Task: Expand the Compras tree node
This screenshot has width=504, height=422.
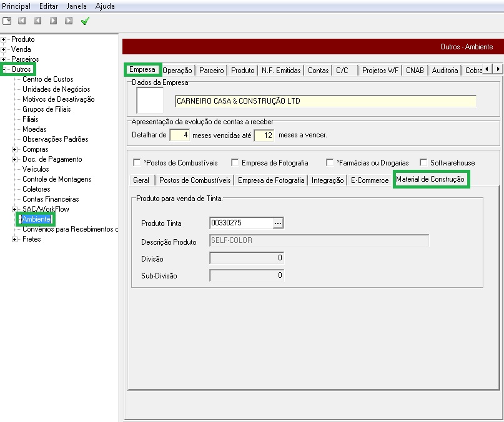Action: click(x=14, y=149)
